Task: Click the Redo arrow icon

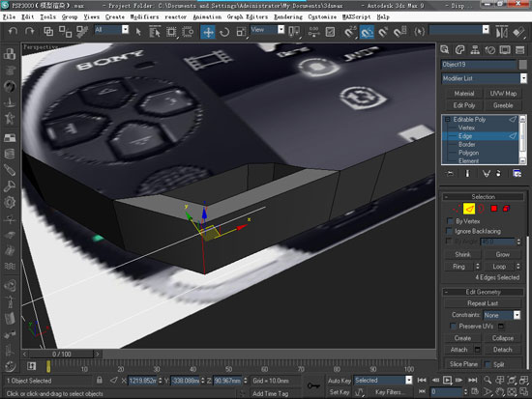Action: [30, 32]
